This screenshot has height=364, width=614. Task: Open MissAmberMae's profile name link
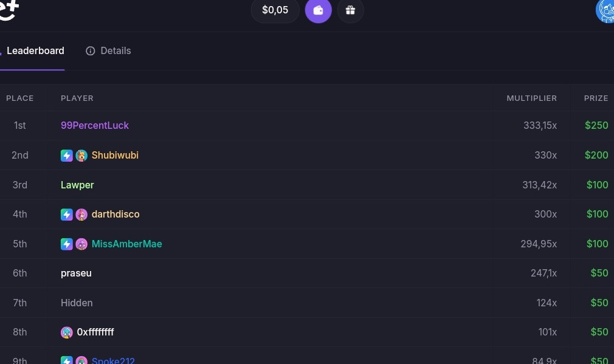pos(126,244)
